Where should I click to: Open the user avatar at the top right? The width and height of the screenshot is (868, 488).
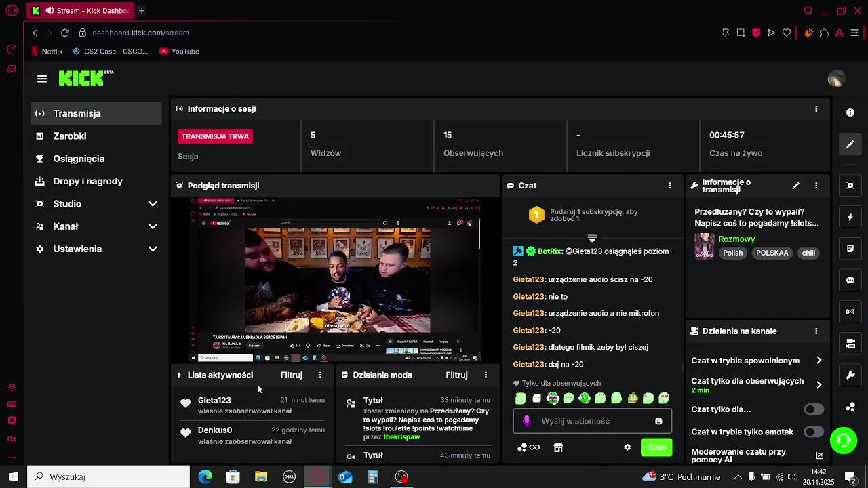(x=836, y=79)
